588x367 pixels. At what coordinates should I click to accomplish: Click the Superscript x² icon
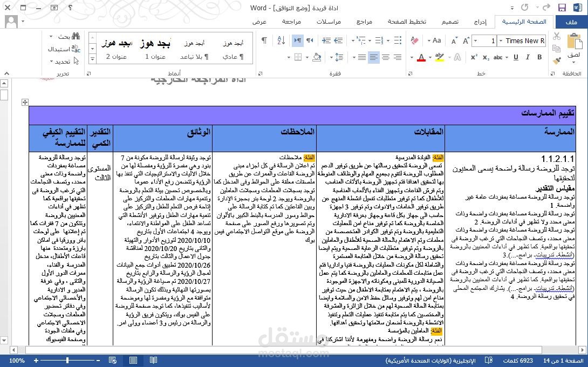[474, 57]
